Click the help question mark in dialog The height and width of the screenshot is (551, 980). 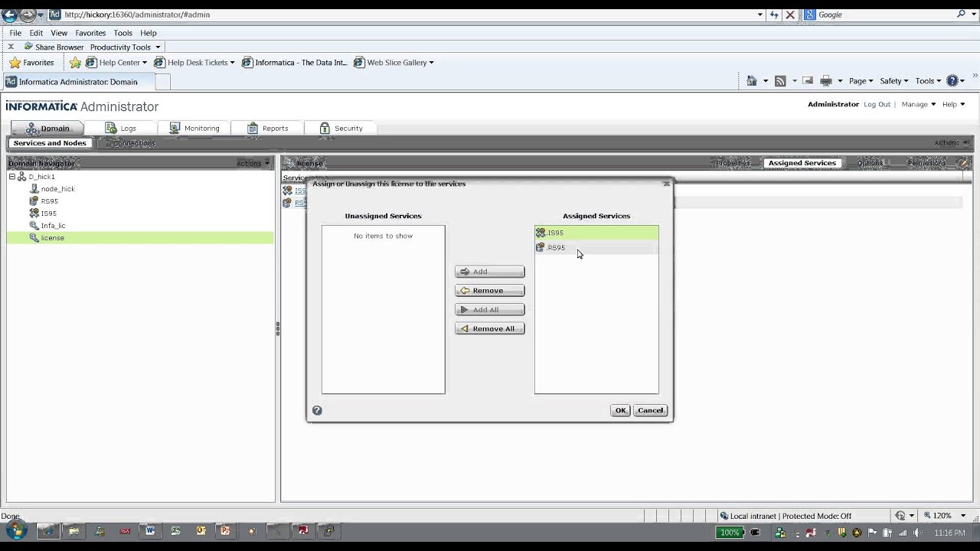[317, 410]
